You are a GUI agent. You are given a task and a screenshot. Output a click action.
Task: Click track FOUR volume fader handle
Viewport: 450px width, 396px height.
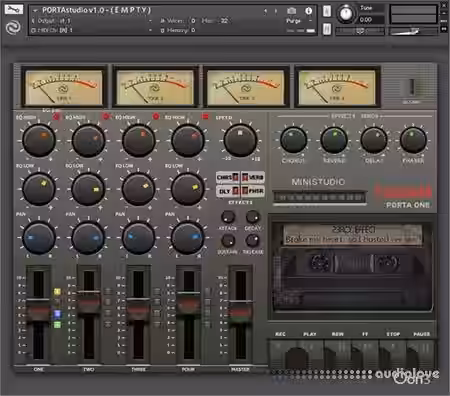(188, 303)
